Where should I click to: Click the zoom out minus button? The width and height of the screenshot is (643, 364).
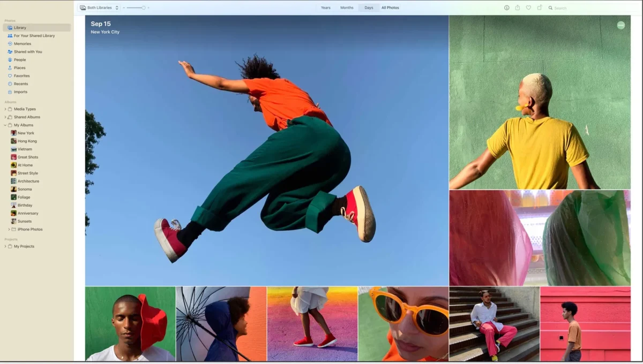click(124, 7)
